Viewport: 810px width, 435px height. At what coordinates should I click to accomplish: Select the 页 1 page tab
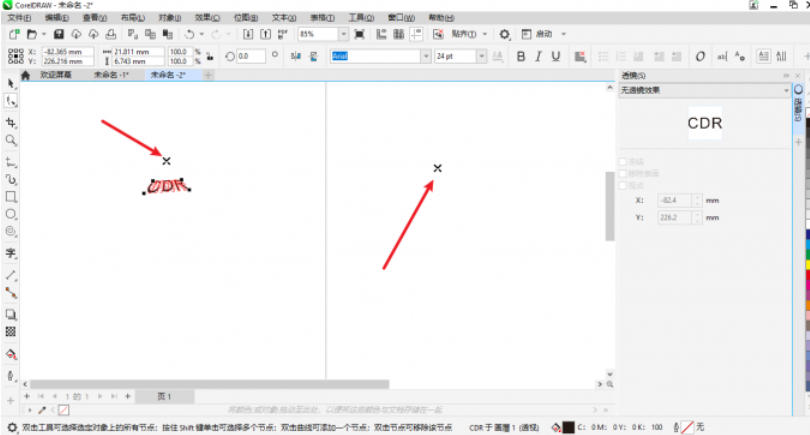tap(164, 396)
